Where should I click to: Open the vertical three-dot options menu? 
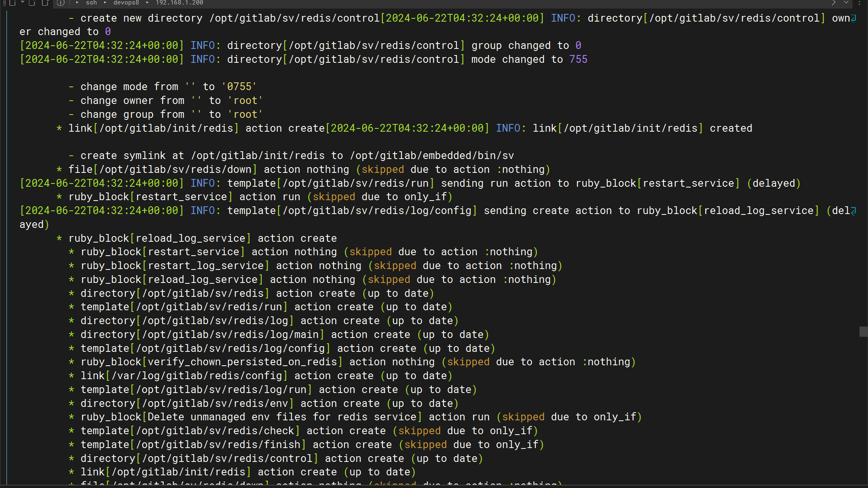[x=859, y=2]
